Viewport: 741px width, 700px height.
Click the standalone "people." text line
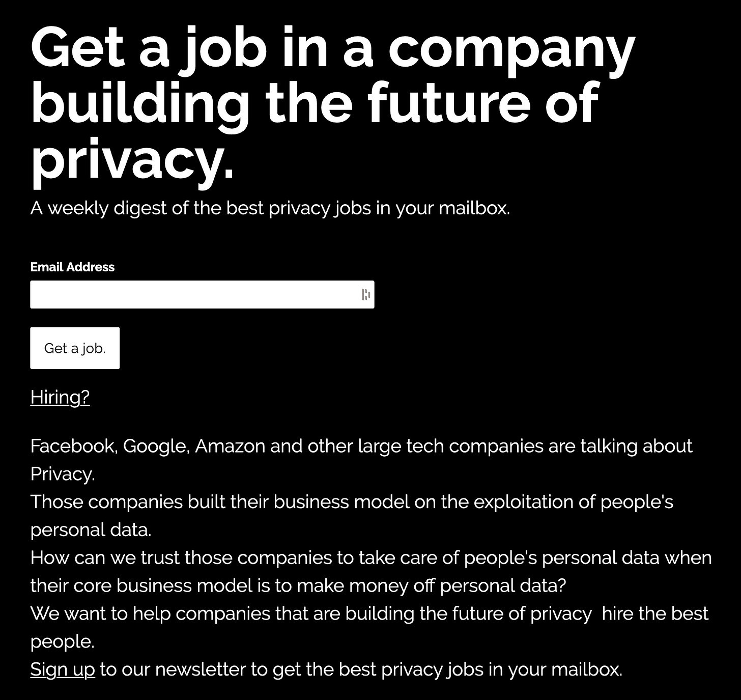coord(63,641)
